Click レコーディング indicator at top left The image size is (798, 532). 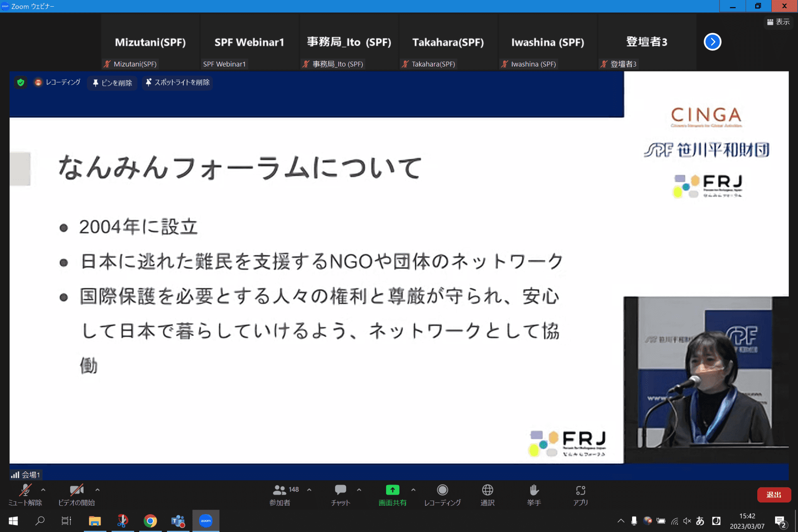click(x=57, y=82)
